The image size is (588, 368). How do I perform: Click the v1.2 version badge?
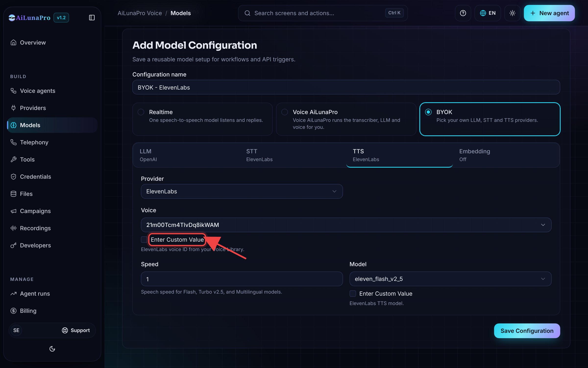[61, 18]
